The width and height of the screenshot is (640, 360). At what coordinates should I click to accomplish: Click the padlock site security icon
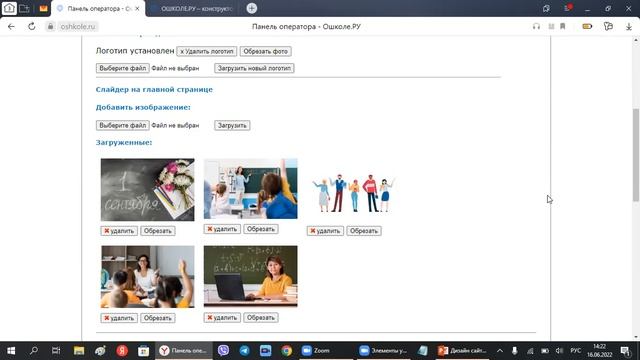[50, 27]
